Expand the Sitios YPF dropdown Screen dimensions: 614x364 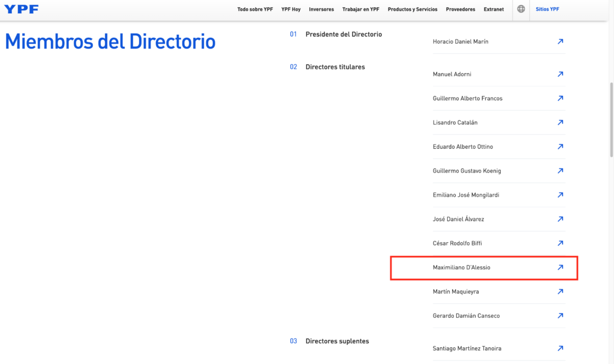point(547,10)
